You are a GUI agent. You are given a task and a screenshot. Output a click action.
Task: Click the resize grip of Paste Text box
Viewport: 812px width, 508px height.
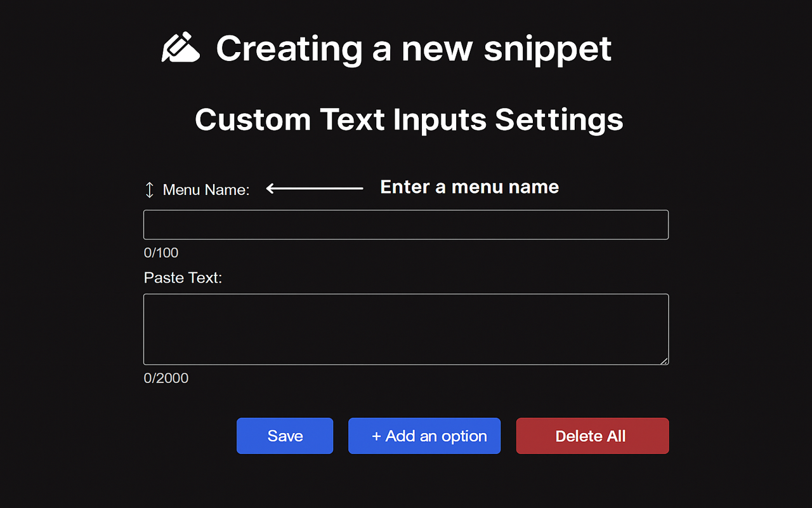[x=664, y=360]
